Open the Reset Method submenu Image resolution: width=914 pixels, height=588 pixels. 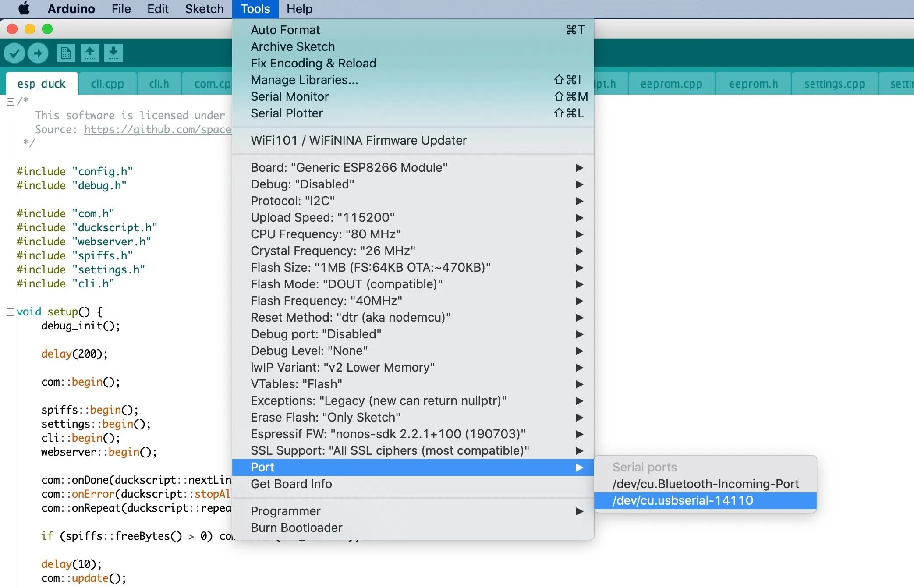point(413,318)
